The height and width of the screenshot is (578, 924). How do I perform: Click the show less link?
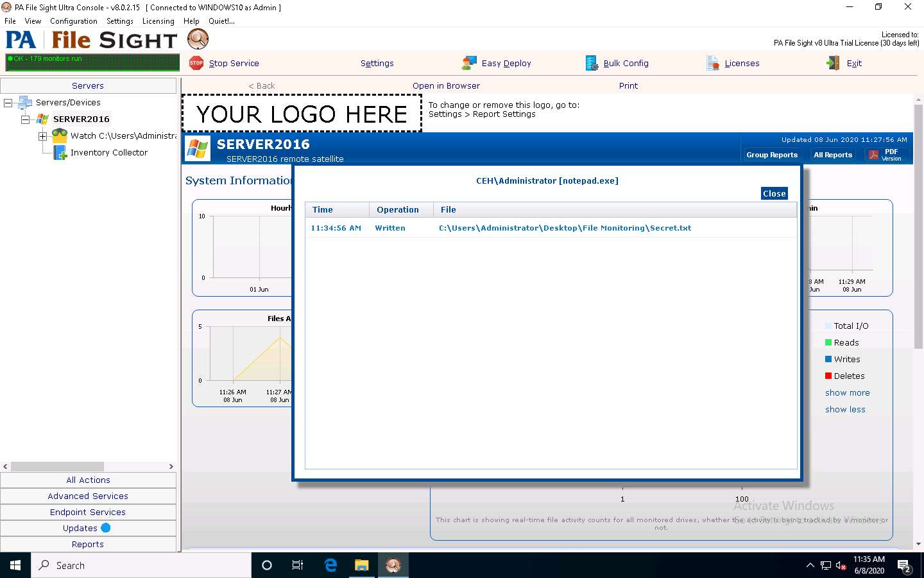pyautogui.click(x=845, y=409)
